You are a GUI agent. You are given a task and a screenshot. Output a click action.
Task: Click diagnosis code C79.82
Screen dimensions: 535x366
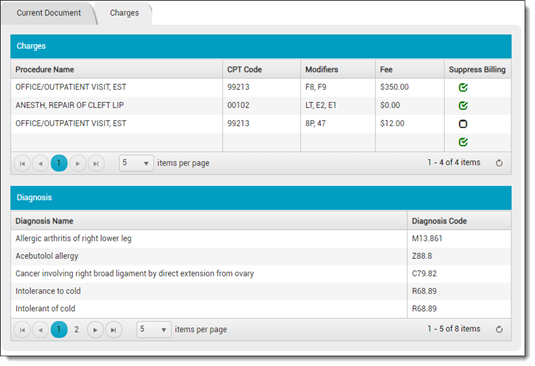point(459,274)
